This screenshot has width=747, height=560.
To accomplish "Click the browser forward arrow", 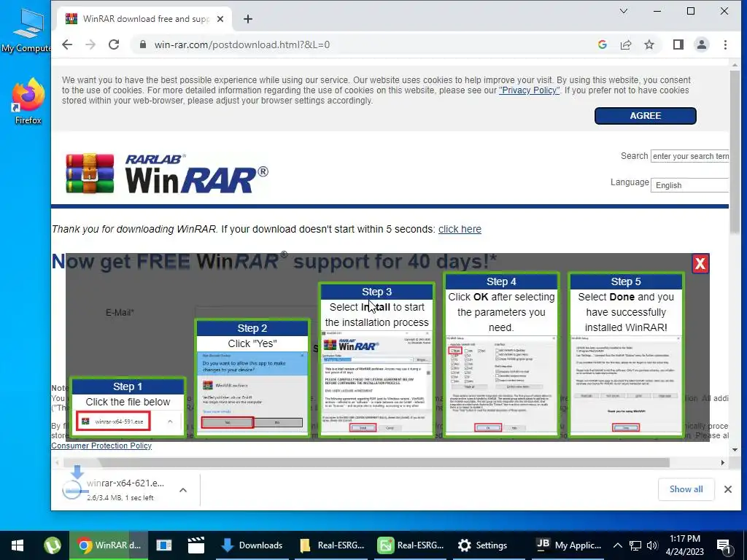I will click(x=90, y=44).
